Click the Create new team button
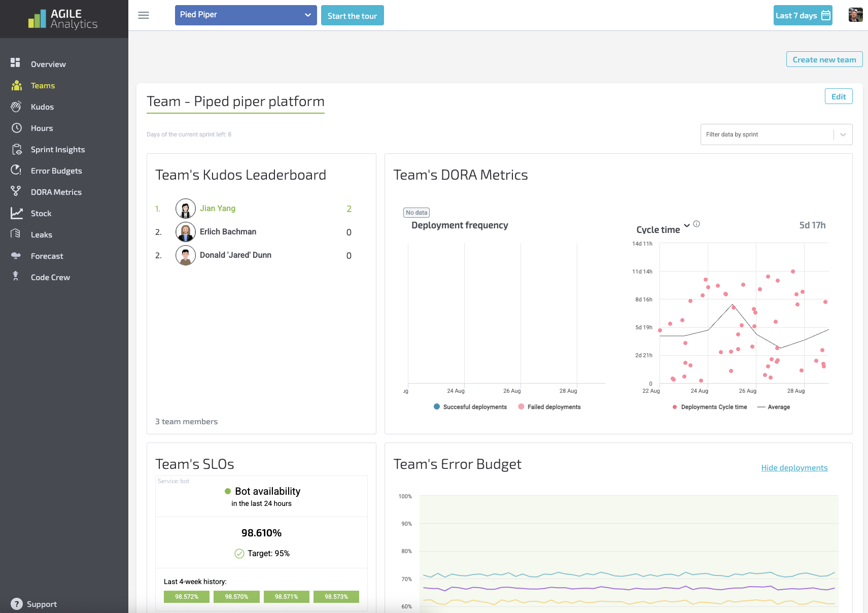Screen dimensions: 868x613 click(x=824, y=59)
